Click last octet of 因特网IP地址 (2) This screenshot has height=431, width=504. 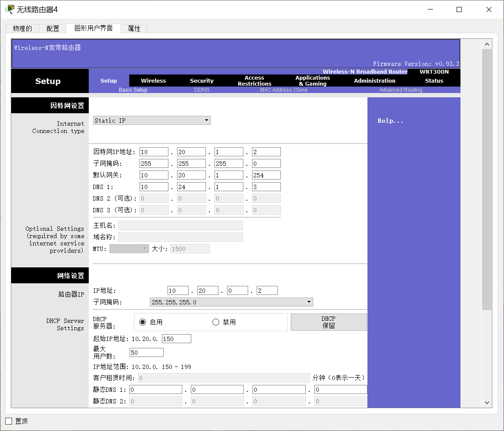[x=266, y=152]
